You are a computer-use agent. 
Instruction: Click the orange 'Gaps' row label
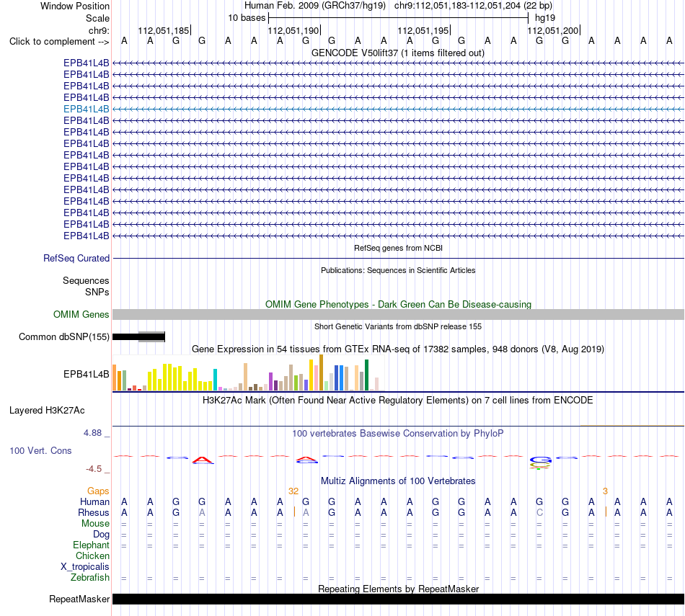pos(98,491)
